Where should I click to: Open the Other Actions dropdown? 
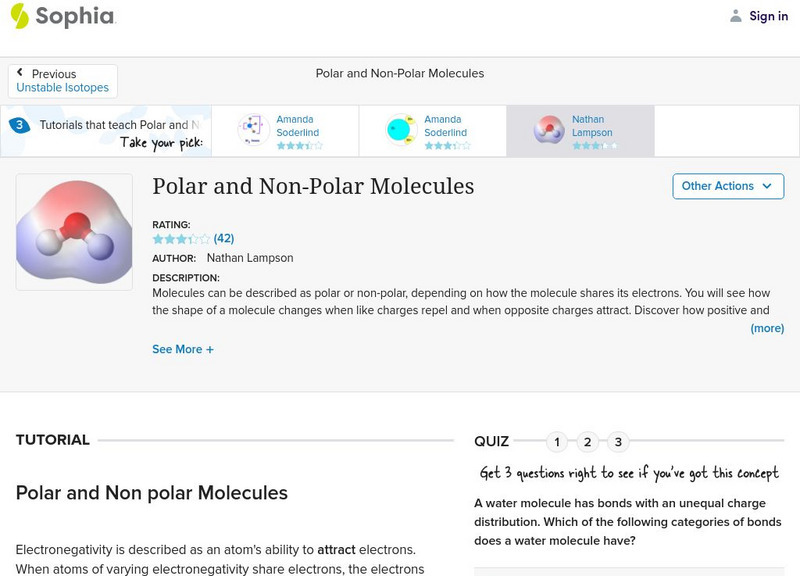click(x=727, y=186)
